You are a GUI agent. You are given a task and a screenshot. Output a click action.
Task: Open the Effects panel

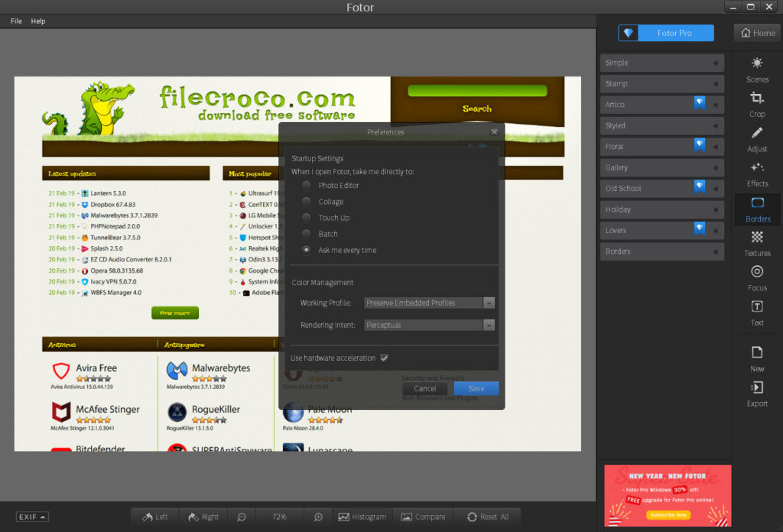click(x=757, y=174)
